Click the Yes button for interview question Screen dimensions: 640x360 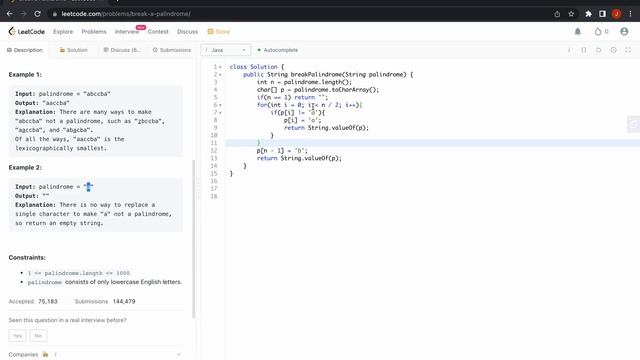click(17, 336)
